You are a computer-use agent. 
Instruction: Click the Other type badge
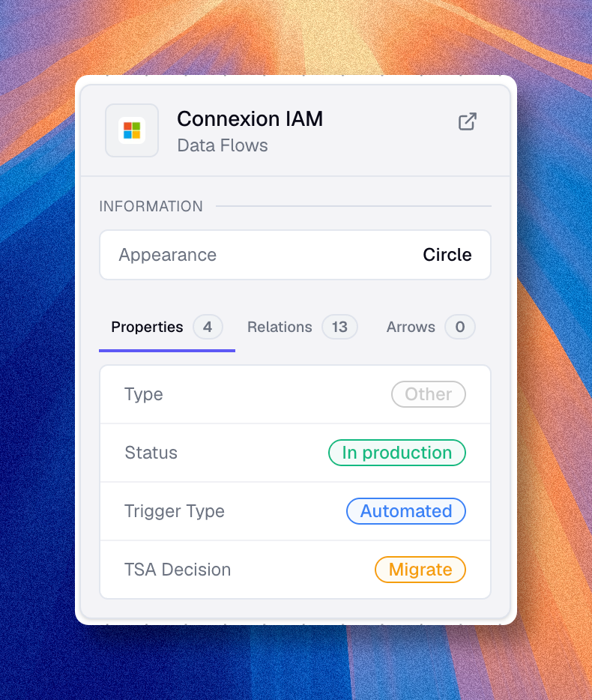429,394
